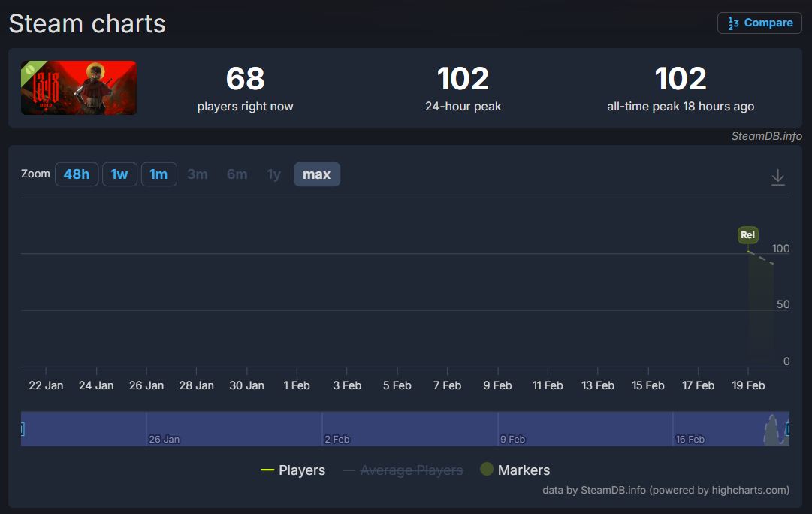This screenshot has height=514, width=812.
Task: Click the all-time peak 18 hours ago stat
Action: click(x=681, y=88)
